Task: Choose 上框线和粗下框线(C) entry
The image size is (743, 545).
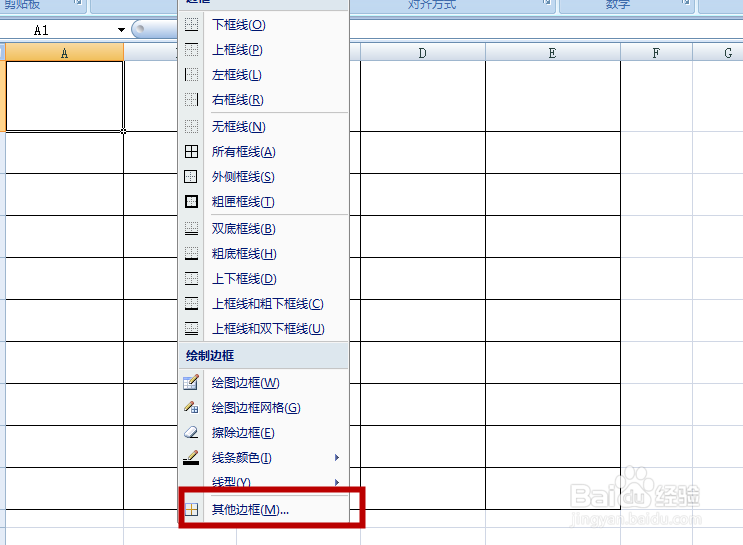Action: (263, 304)
